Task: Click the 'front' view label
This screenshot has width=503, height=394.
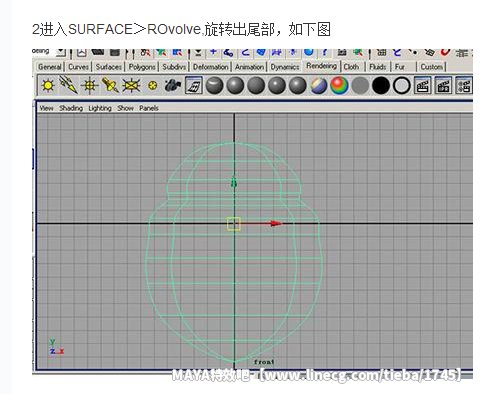Action: [x=264, y=362]
